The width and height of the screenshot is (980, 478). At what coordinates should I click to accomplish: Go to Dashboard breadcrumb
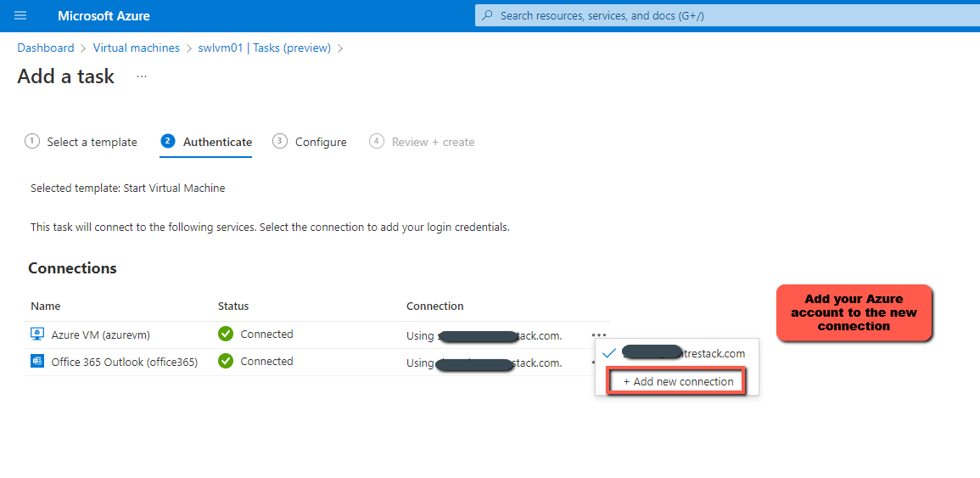point(46,48)
